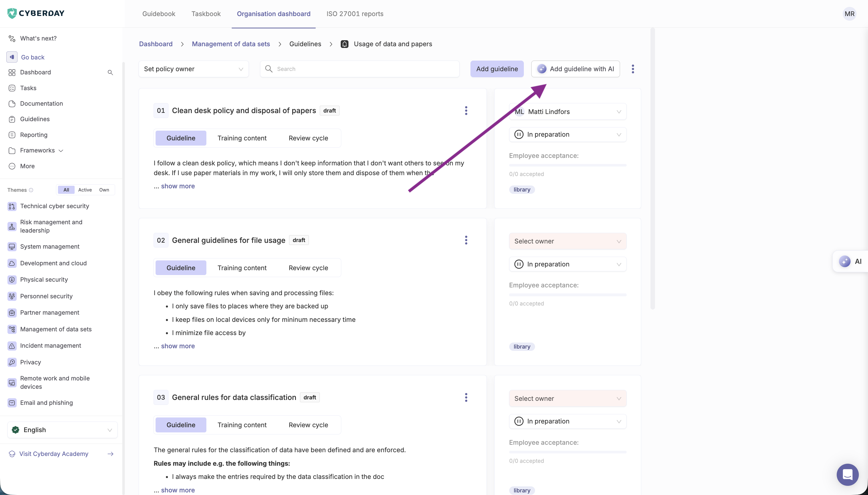Open Training content tab of Clean desk policy

[242, 138]
